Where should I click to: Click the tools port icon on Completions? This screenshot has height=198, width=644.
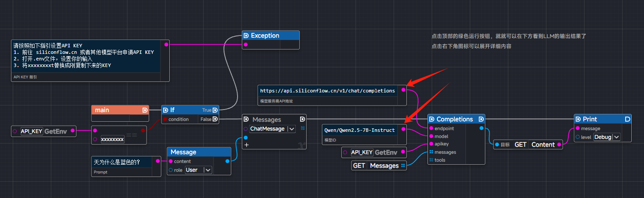[x=431, y=160]
